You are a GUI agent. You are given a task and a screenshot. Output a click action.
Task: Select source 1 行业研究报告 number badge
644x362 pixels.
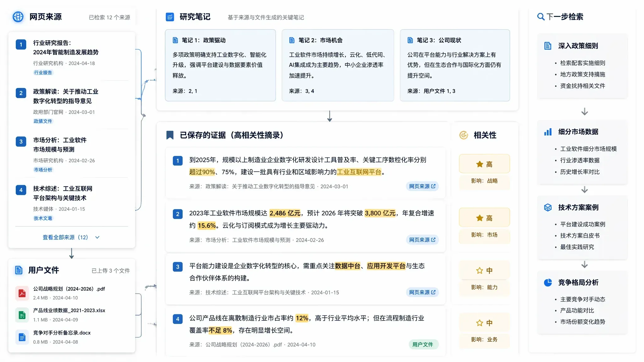21,44
